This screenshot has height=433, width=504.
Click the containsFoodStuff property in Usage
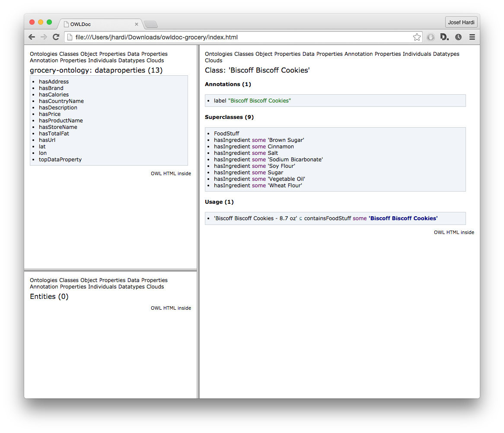click(x=328, y=218)
